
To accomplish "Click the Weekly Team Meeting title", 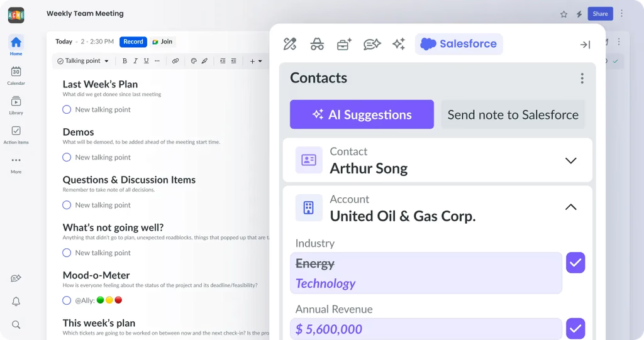I will 85,14.
